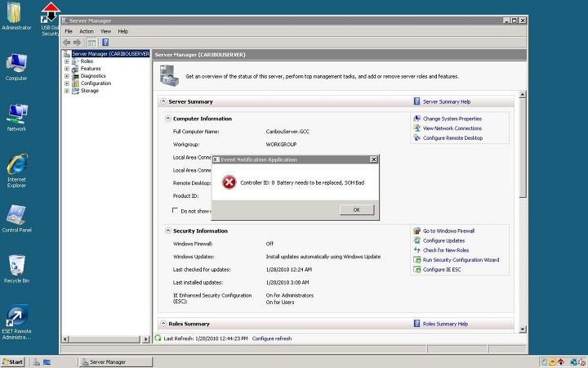This screenshot has height=368, width=588.
Task: Tick the 'Do not show' checkbox
Action: pyautogui.click(x=175, y=210)
